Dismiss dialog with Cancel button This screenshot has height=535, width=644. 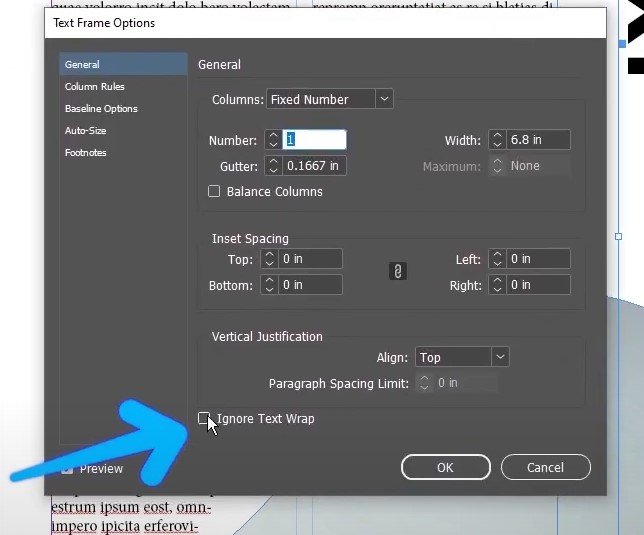pos(545,467)
